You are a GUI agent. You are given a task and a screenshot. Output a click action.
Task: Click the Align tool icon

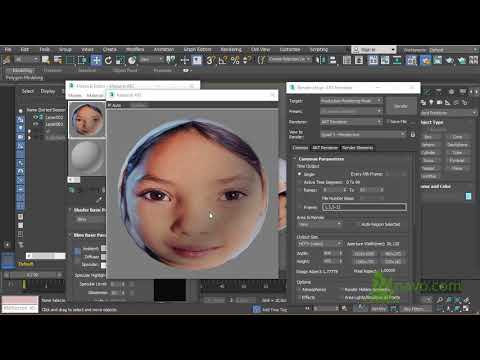click(x=332, y=60)
